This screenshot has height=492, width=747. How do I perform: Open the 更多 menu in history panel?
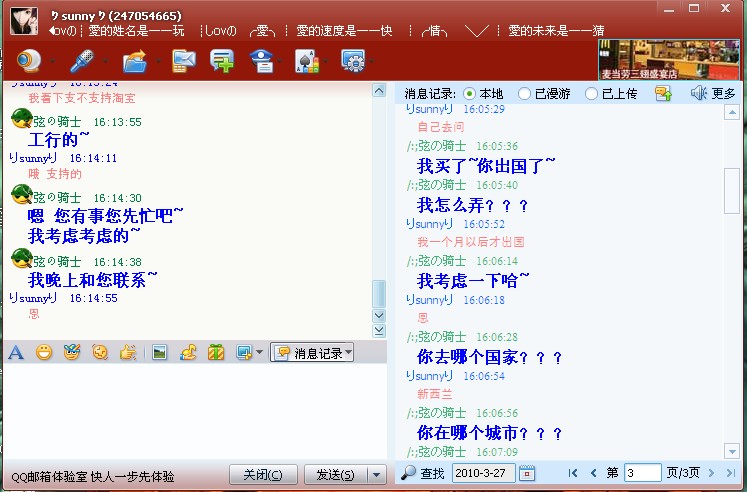coord(713,94)
